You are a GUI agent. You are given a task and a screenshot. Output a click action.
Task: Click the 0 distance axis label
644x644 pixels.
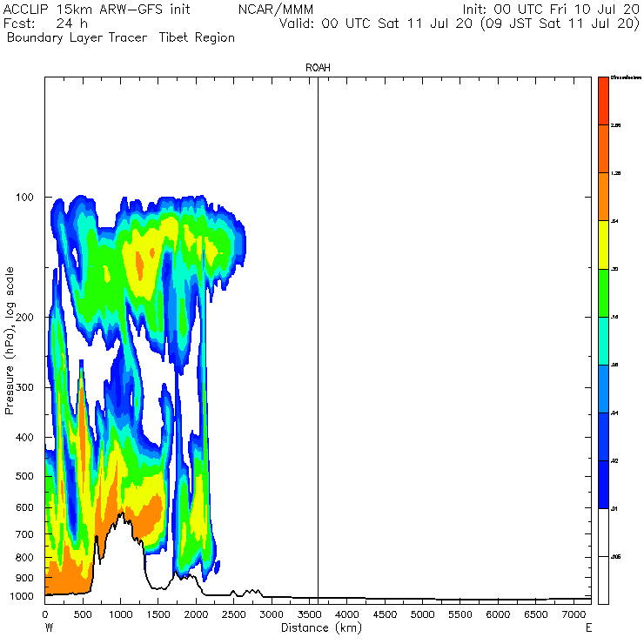tap(45, 614)
